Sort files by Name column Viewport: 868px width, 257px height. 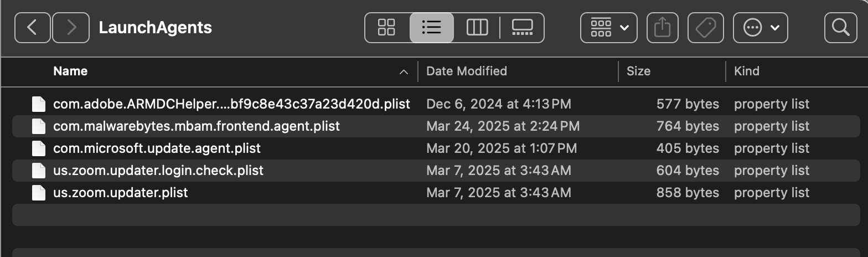pyautogui.click(x=70, y=71)
